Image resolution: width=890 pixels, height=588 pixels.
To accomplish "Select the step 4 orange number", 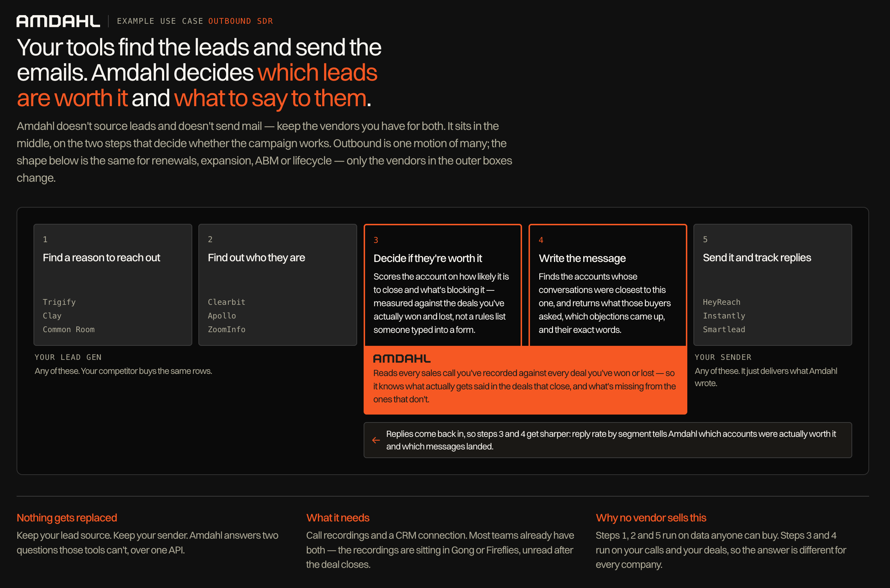I will 541,240.
